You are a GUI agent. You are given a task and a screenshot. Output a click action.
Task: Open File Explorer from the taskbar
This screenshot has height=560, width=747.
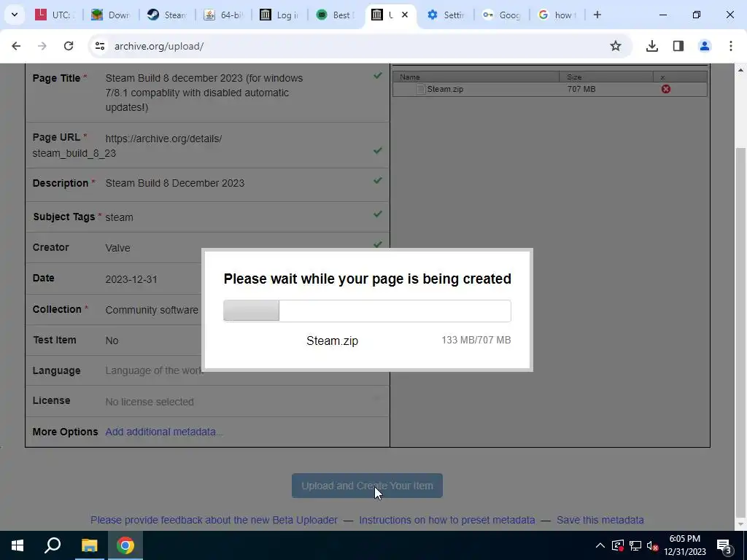(x=89, y=545)
